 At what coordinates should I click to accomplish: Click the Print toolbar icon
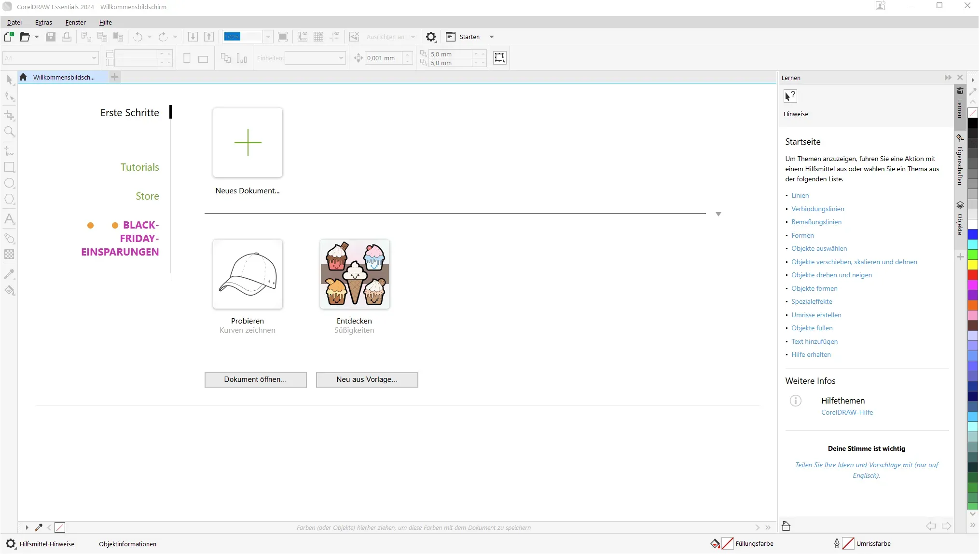click(67, 37)
